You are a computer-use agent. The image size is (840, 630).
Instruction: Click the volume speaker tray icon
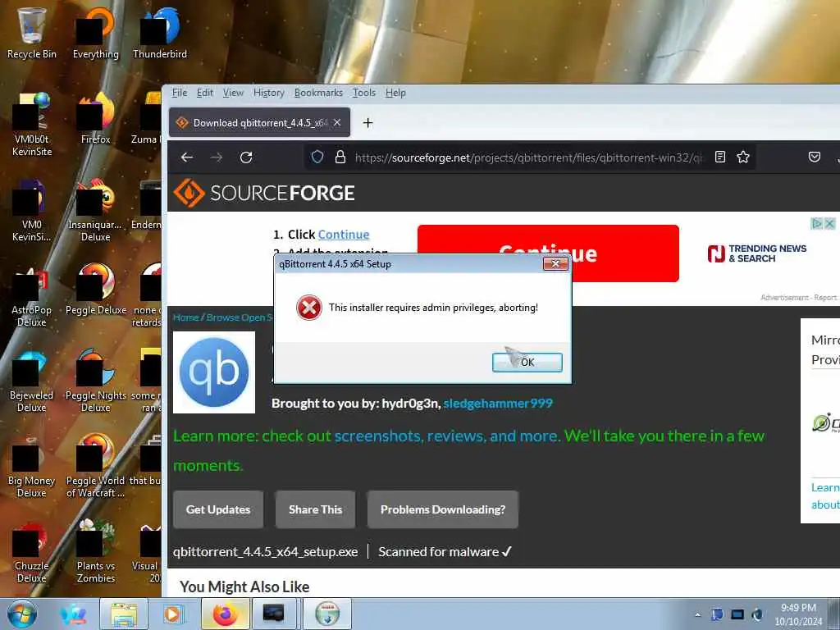click(757, 614)
